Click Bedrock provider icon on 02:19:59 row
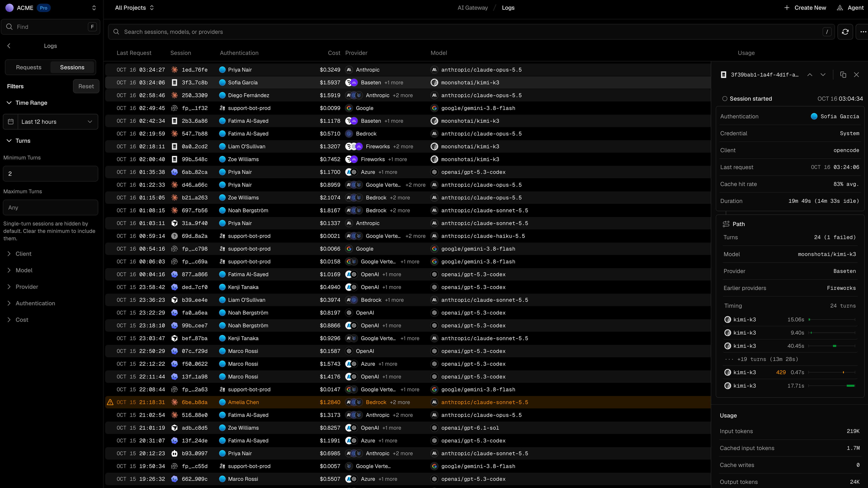The height and width of the screenshot is (488, 868). (x=349, y=134)
